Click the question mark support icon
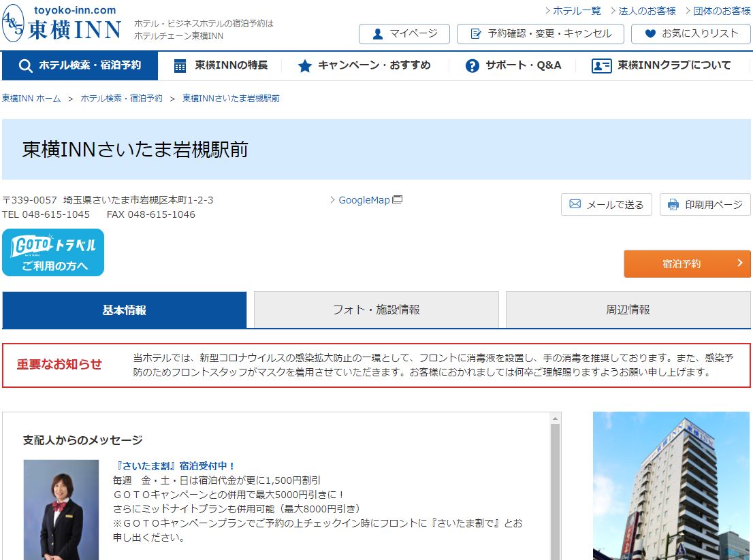Image resolution: width=753 pixels, height=560 pixels. click(472, 66)
